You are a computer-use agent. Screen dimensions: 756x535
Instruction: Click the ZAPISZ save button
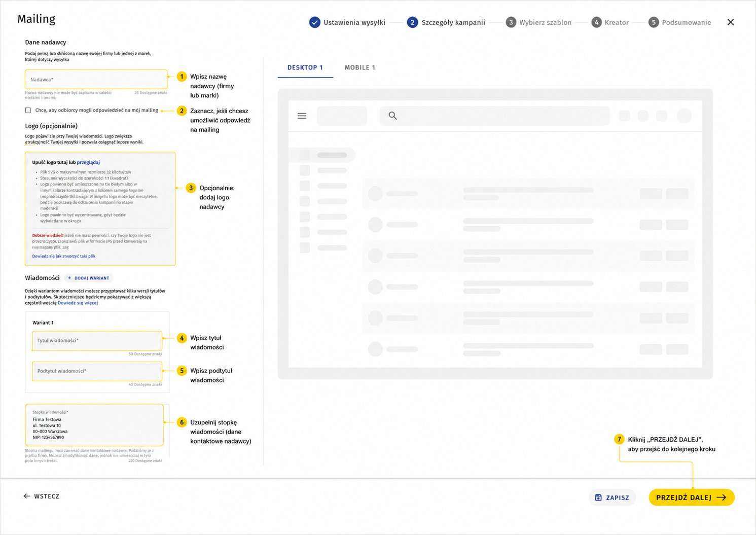coord(612,497)
